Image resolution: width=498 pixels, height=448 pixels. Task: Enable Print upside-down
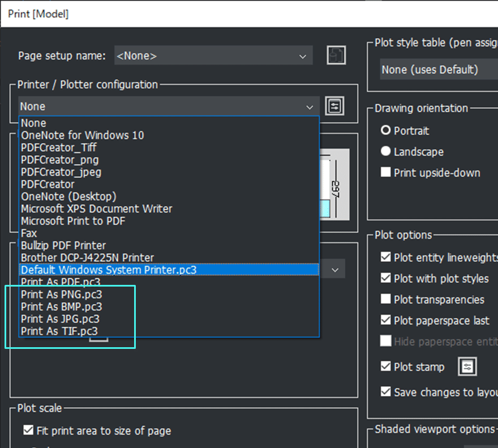[x=385, y=172]
